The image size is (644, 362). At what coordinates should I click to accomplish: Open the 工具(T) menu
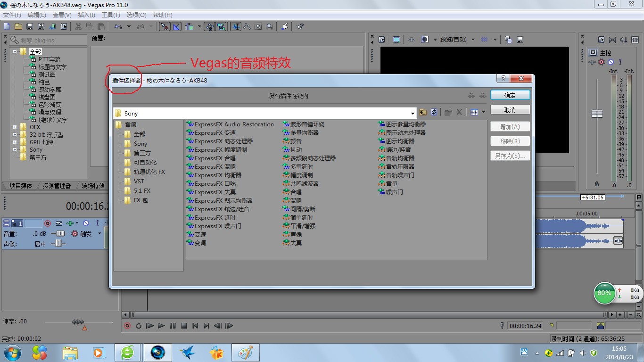click(111, 15)
